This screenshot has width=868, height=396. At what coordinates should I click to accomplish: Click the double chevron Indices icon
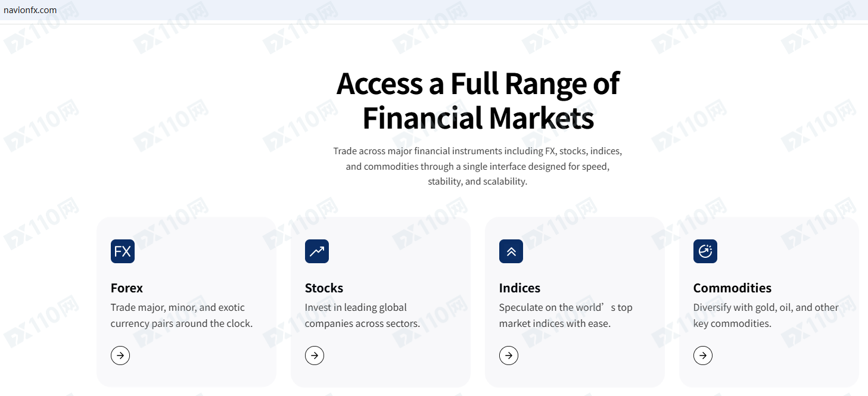coord(511,251)
